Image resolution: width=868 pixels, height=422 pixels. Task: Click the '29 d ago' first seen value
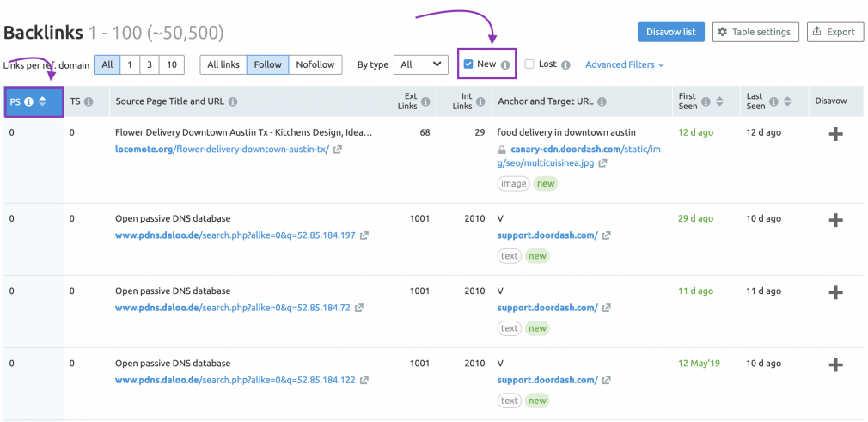[x=696, y=219]
